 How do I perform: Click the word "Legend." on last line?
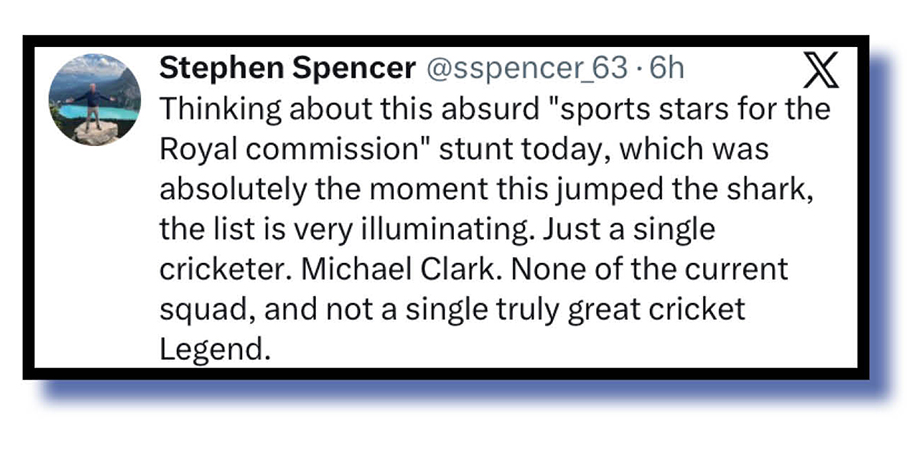click(x=215, y=350)
